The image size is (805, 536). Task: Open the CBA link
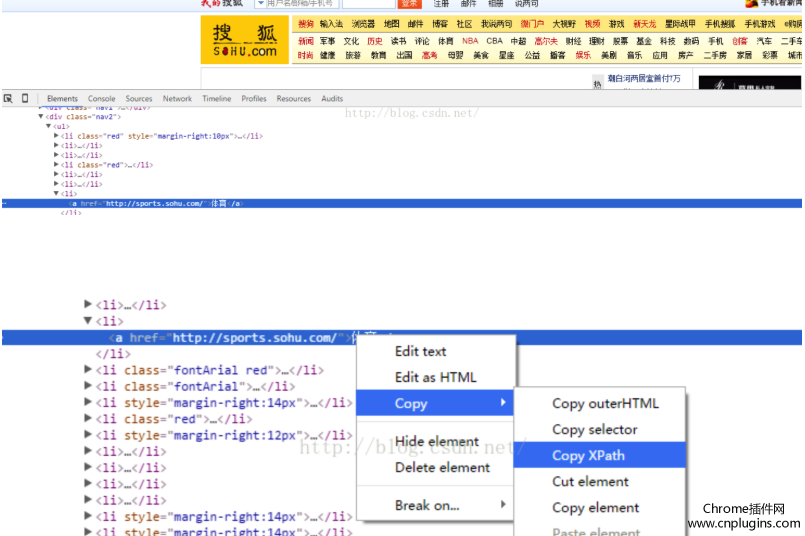click(x=494, y=41)
